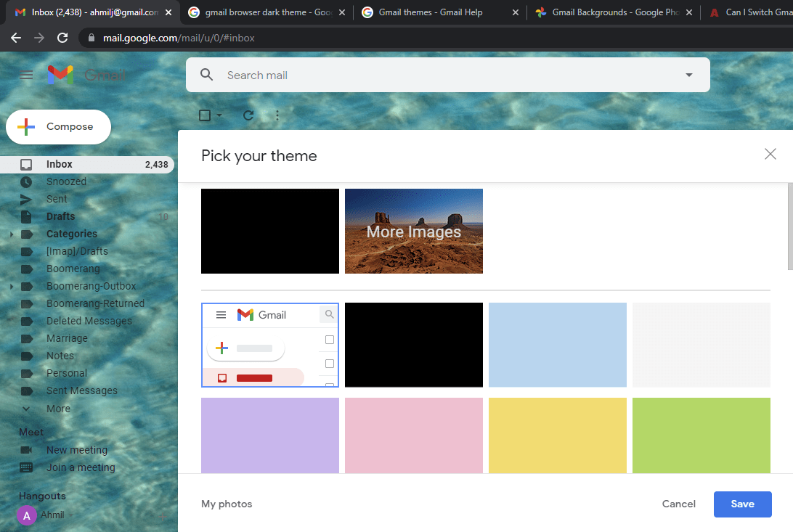Open search options dropdown arrow
Image resolution: width=793 pixels, height=532 pixels.
689,75
